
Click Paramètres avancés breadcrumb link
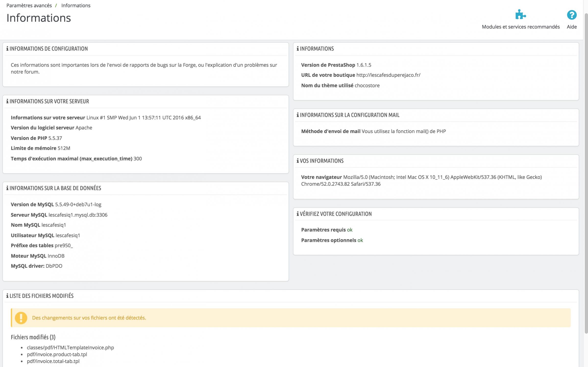pyautogui.click(x=29, y=5)
